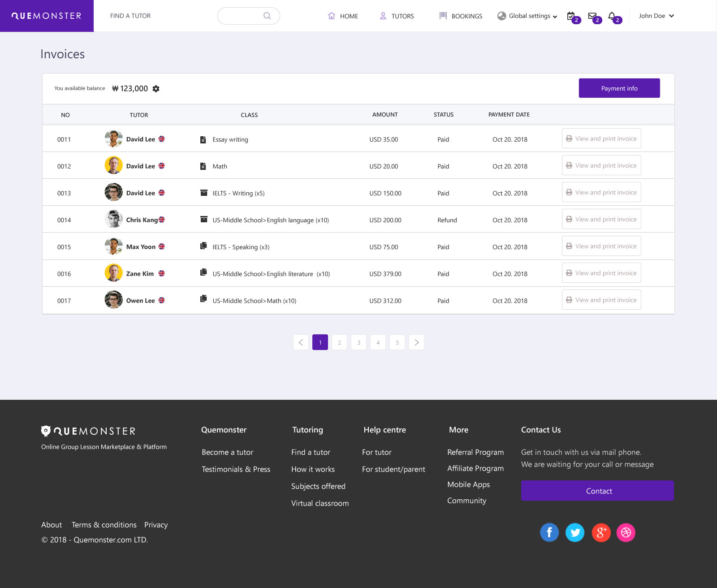
Task: Select the TUTORS menu item
Action: click(x=397, y=16)
